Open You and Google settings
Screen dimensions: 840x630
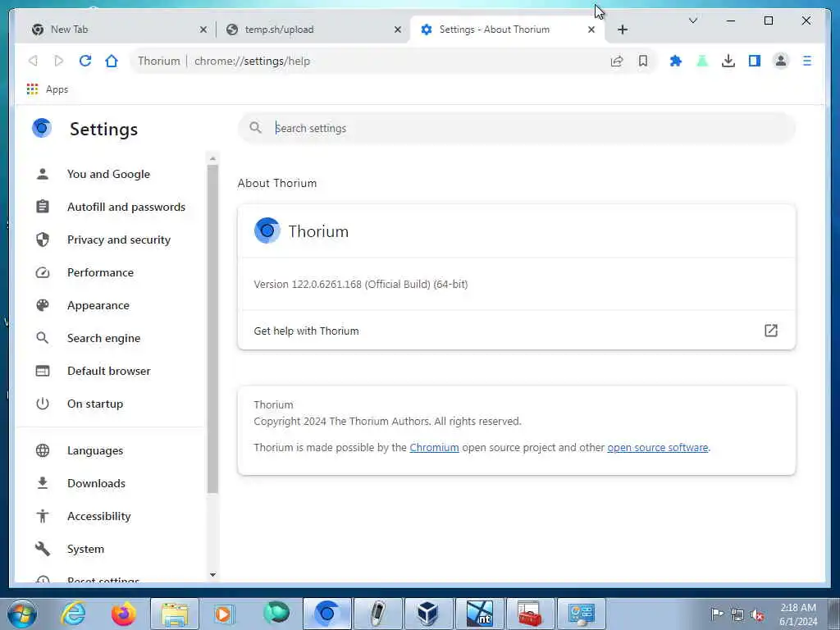click(x=110, y=174)
